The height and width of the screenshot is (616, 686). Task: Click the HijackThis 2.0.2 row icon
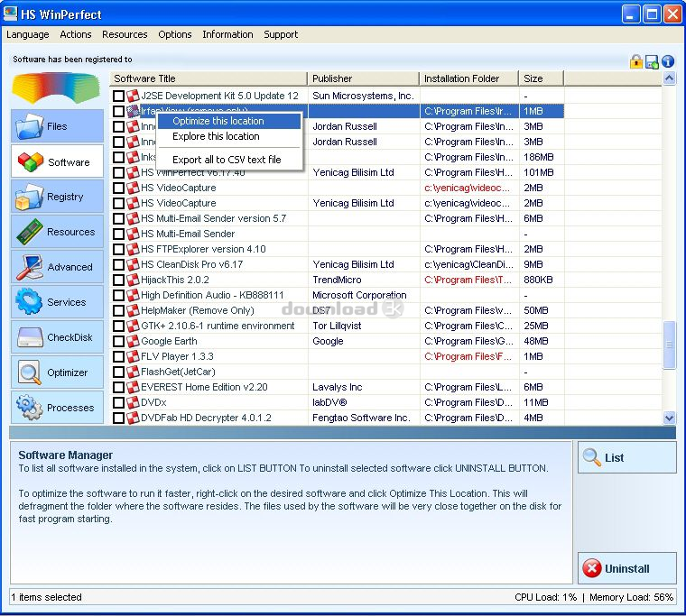pyautogui.click(x=133, y=280)
